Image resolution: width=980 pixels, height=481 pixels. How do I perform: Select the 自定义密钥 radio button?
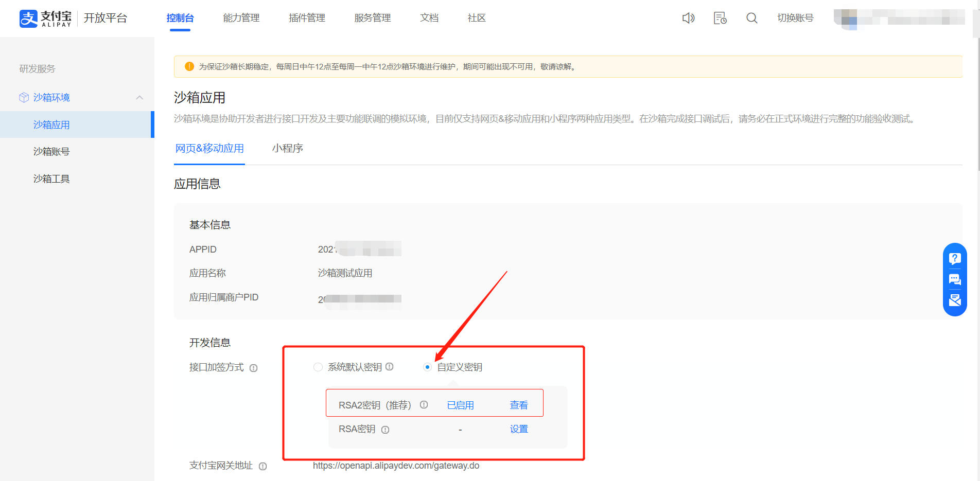coord(427,367)
